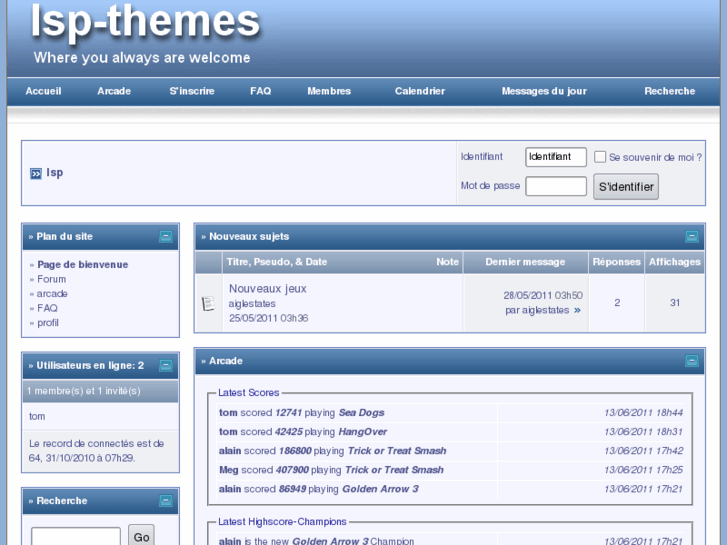
Task: Open the Calendrier navigation item
Action: pyautogui.click(x=420, y=91)
